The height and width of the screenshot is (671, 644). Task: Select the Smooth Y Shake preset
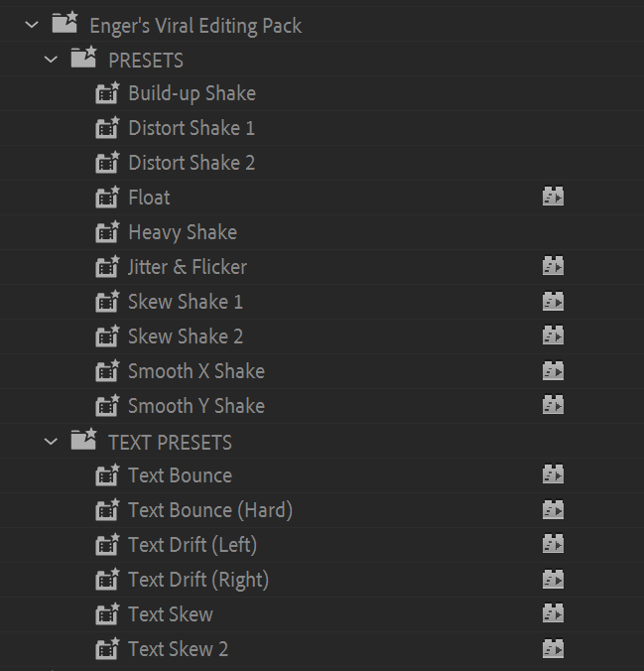pyautogui.click(x=195, y=406)
